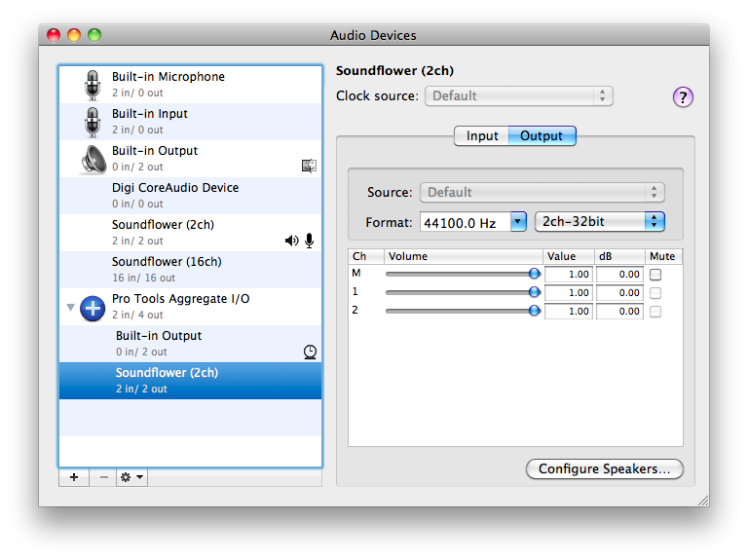Screen dimensions: 748x560
Task: Click the channel 1 dB field
Action: click(x=619, y=293)
